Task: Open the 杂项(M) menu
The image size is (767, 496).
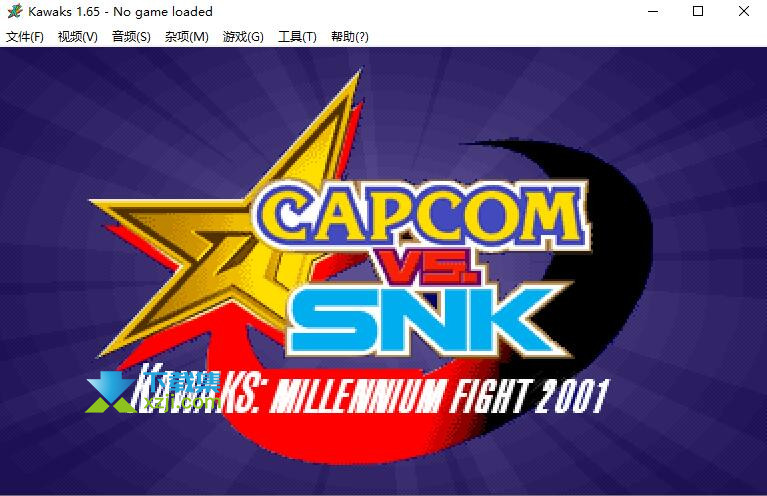Action: [x=186, y=37]
